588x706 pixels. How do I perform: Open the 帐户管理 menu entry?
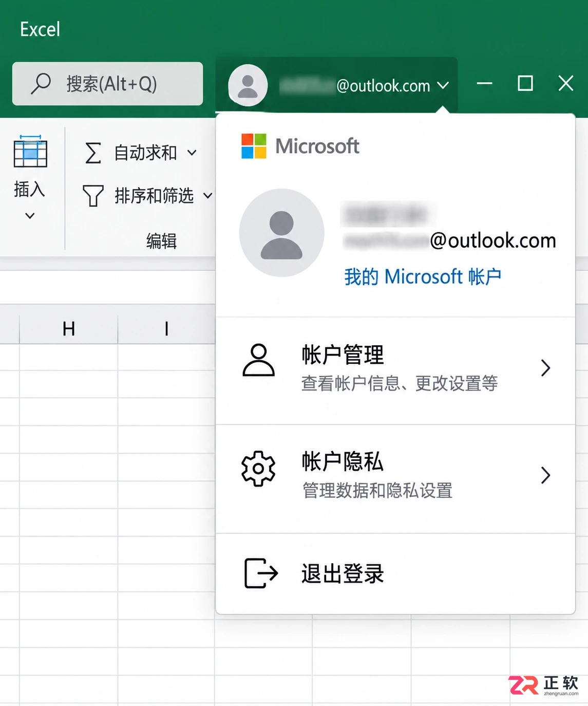click(x=395, y=371)
